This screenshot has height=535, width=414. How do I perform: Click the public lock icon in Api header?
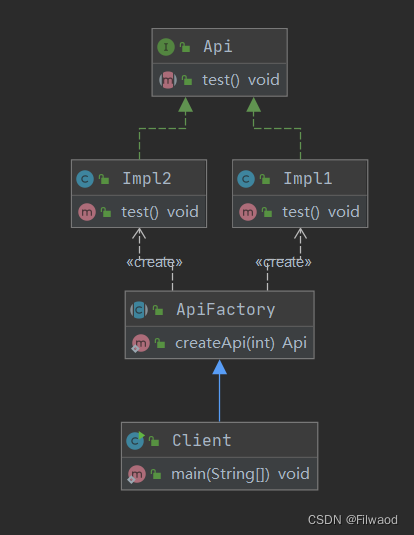click(185, 47)
